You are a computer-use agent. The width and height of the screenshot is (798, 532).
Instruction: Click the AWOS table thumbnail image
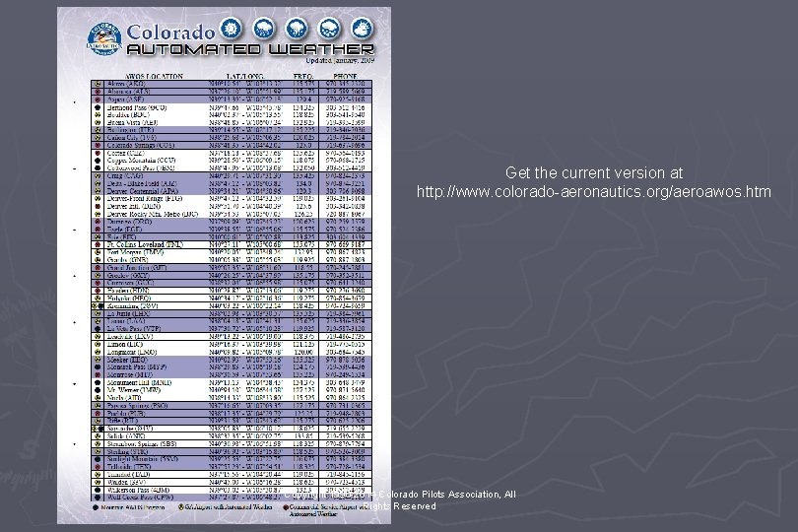tap(224, 265)
